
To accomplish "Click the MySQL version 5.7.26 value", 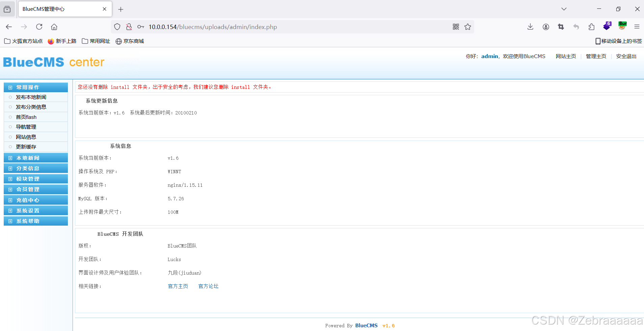I will tap(176, 199).
